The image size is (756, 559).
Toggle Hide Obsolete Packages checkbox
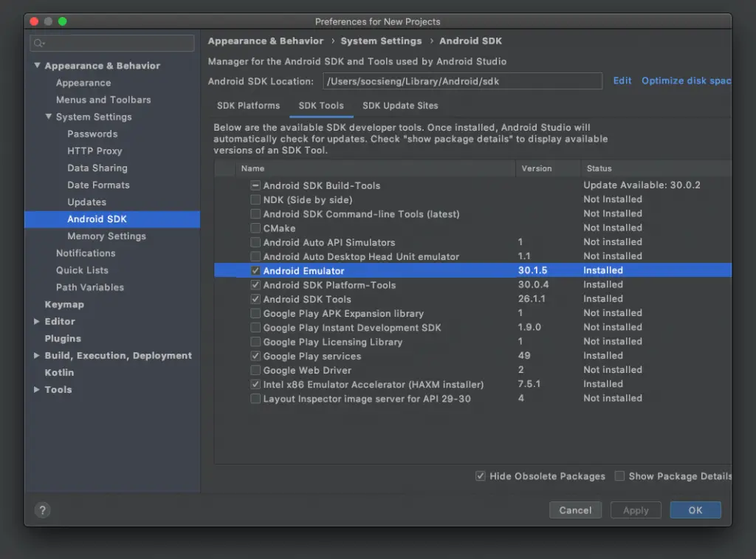[x=480, y=476]
